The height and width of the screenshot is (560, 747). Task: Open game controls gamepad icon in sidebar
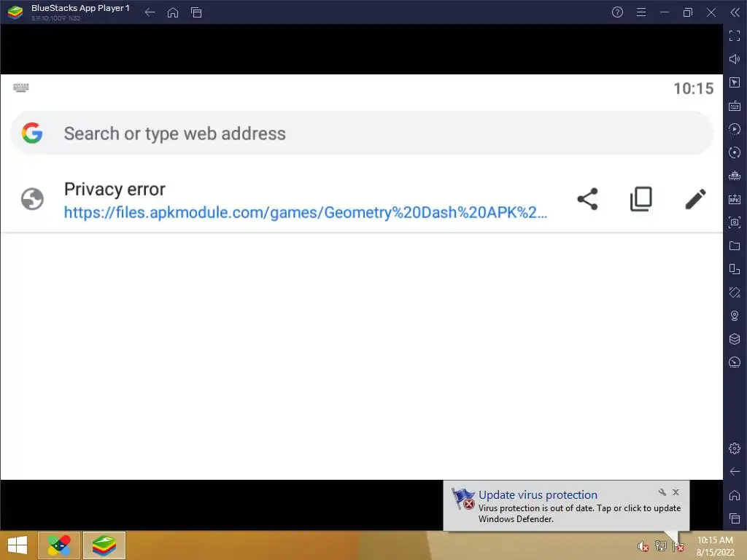click(x=735, y=176)
